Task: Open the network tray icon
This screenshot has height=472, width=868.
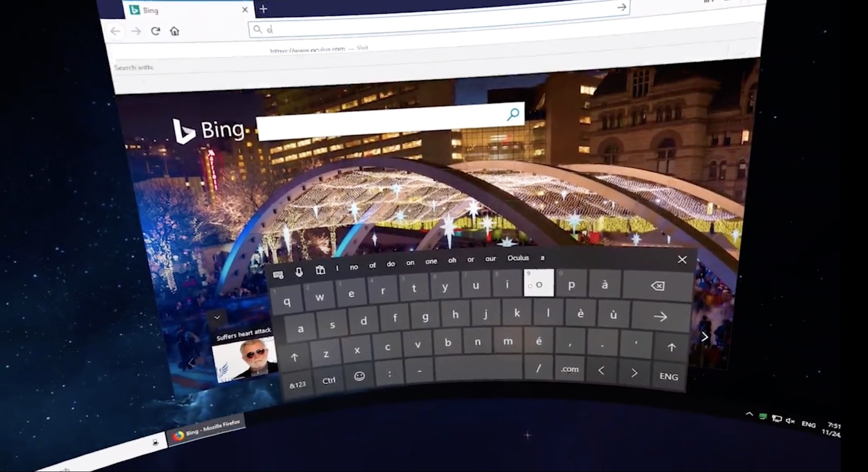Action: coord(777,419)
